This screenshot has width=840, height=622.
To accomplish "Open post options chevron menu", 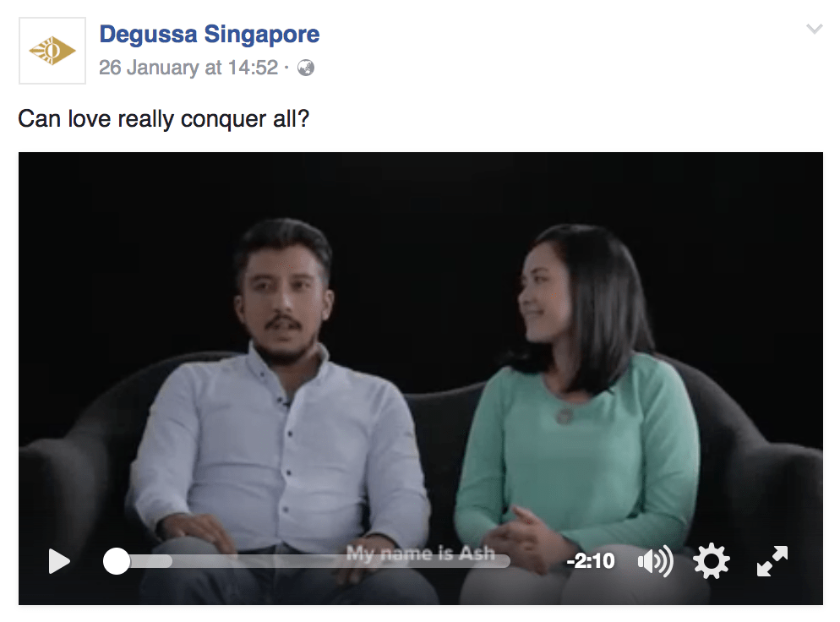I will (815, 29).
